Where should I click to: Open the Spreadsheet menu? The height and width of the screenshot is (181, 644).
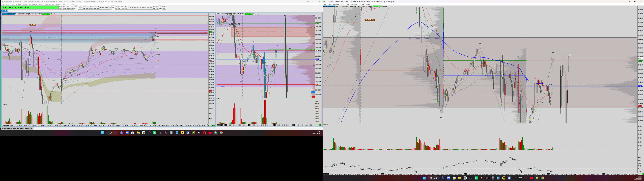click(33, 4)
